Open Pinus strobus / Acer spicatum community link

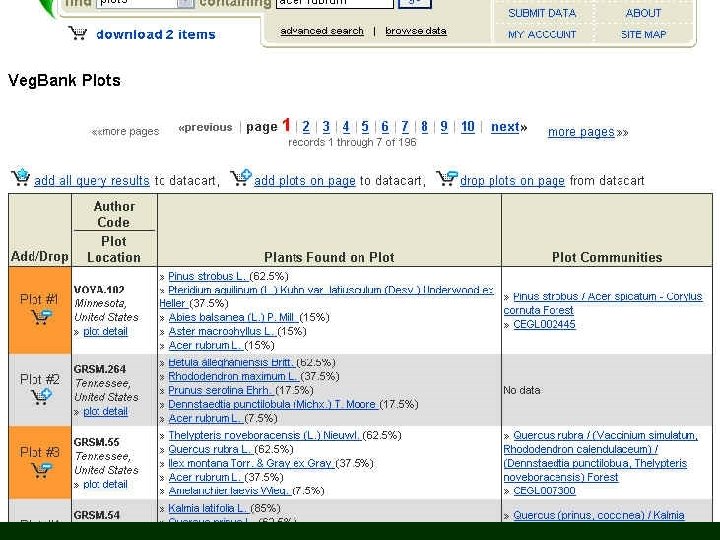603,304
